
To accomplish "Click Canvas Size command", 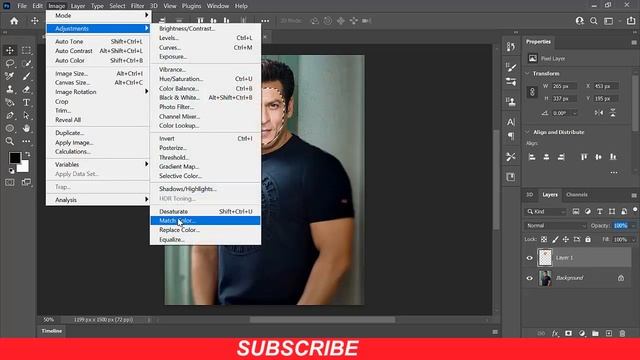I will point(98,82).
